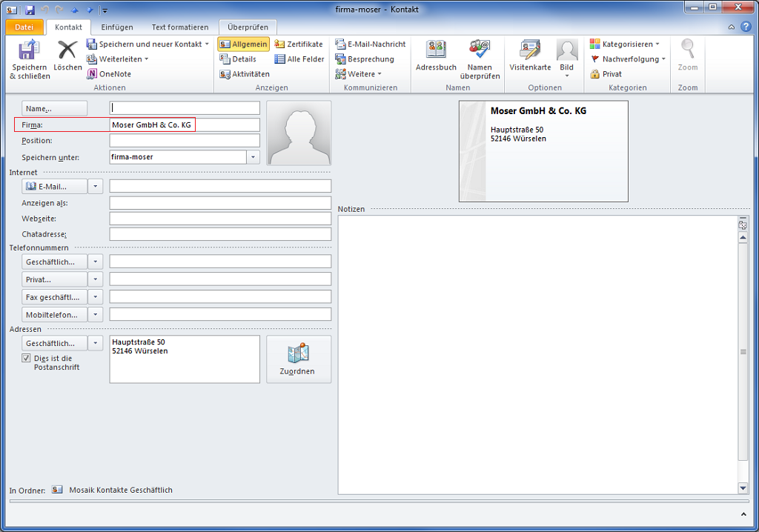
Task: Click Geschäftlich... address button
Action: point(55,343)
